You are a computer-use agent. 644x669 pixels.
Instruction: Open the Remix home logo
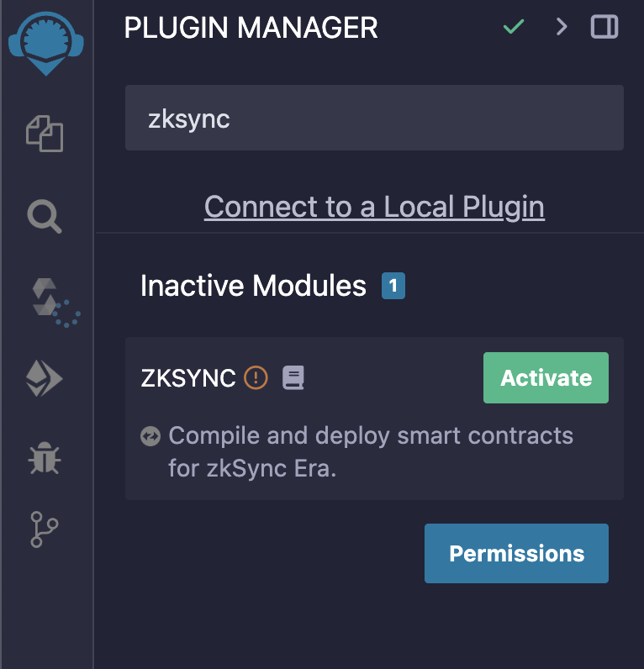click(x=45, y=42)
